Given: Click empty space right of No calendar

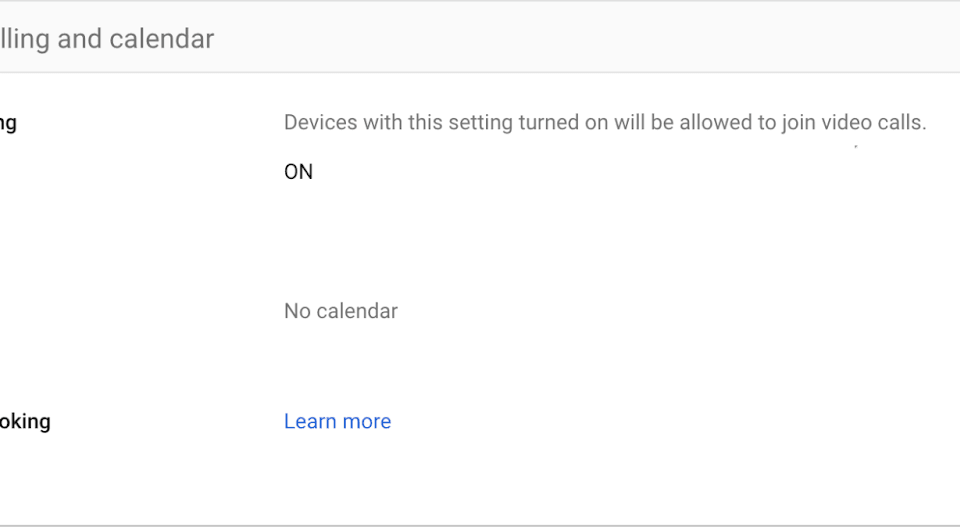Looking at the screenshot, I should [x=650, y=311].
